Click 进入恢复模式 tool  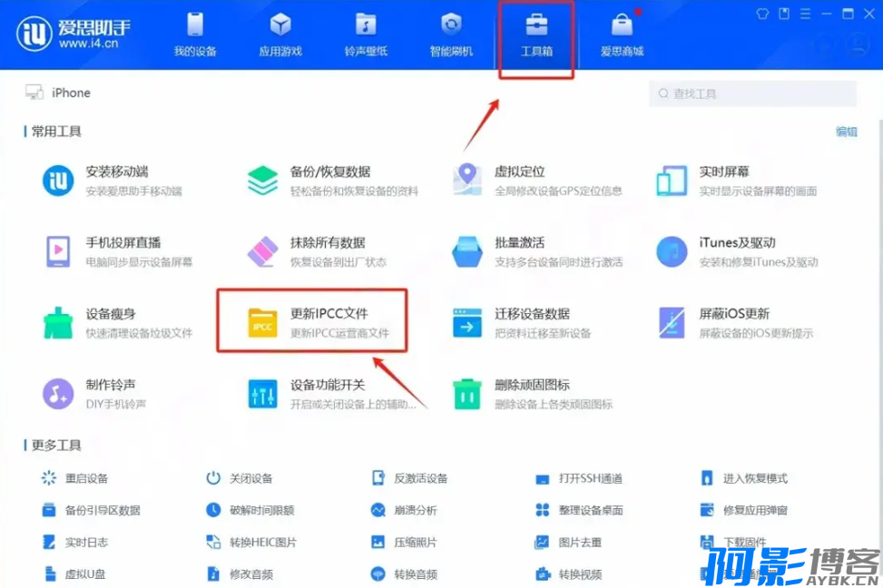click(743, 478)
